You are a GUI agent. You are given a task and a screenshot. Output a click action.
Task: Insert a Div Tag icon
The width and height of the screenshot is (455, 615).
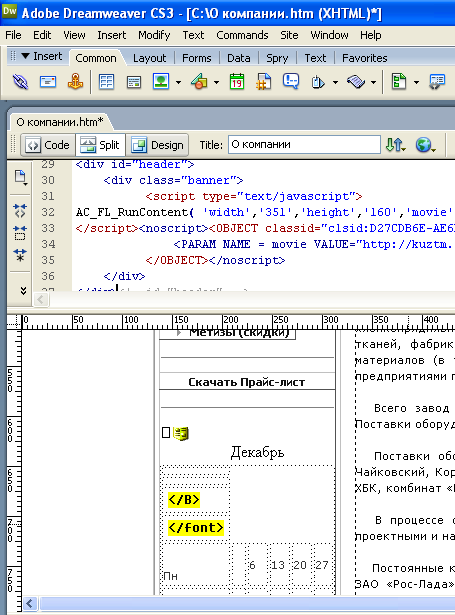tap(134, 82)
